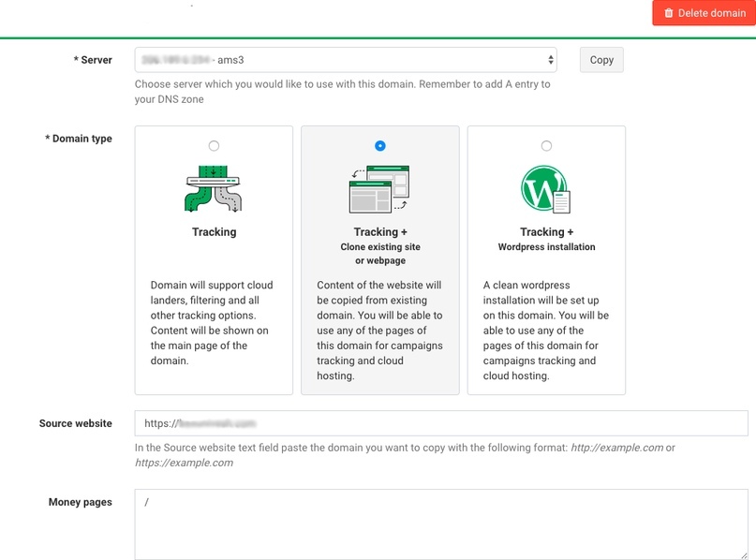Click into the Source website field
The height and width of the screenshot is (560, 756).
tap(441, 423)
